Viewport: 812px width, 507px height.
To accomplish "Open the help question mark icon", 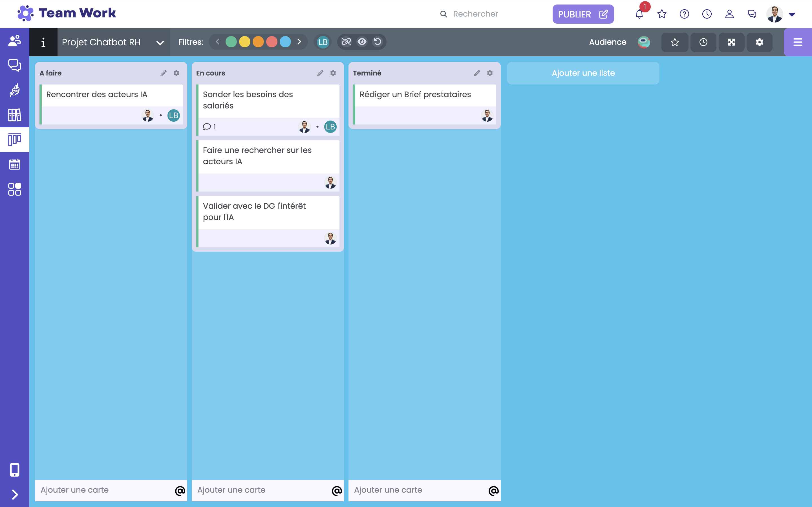I will point(684,14).
